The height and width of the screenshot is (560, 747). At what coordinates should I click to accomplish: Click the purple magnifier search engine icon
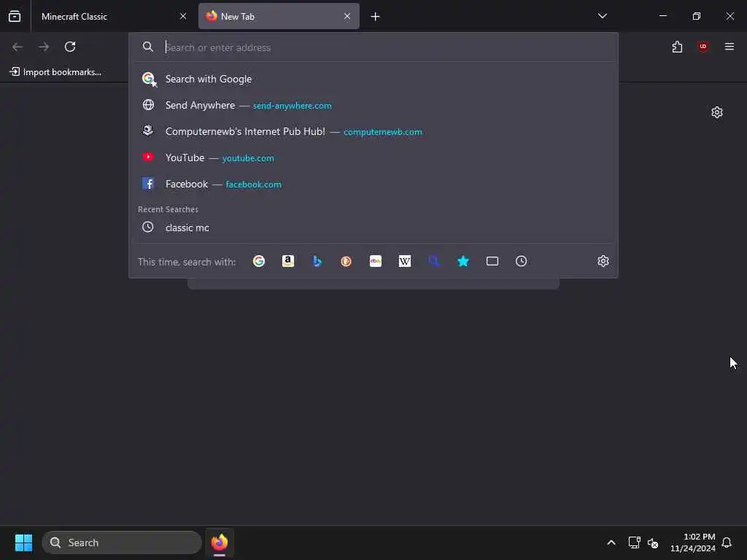pyautogui.click(x=433, y=261)
